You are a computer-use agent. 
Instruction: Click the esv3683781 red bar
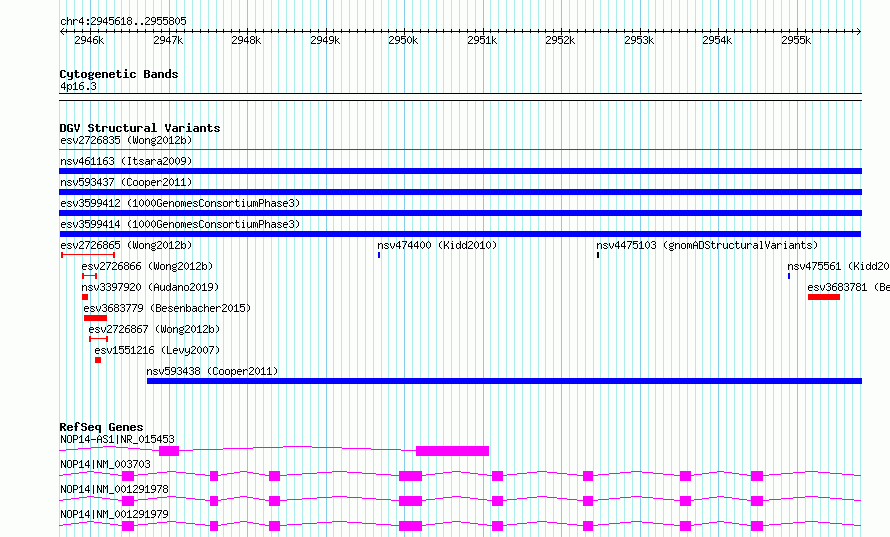[x=824, y=297]
